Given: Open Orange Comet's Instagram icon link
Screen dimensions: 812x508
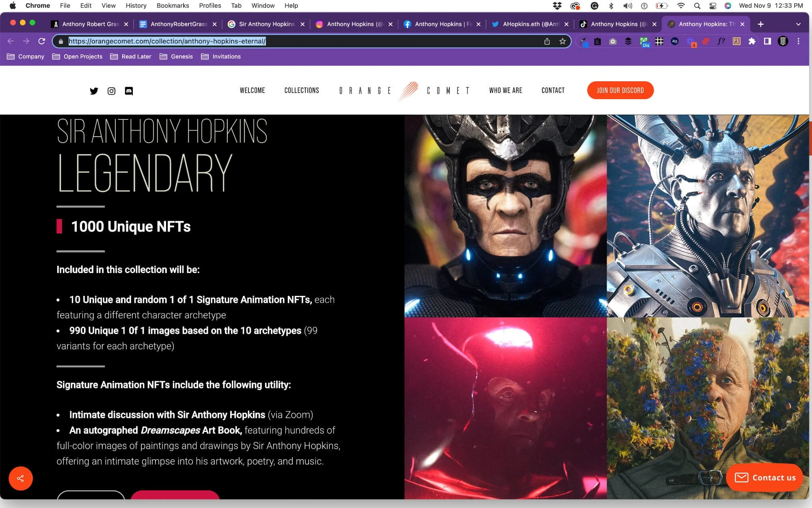Looking at the screenshot, I should pos(111,91).
